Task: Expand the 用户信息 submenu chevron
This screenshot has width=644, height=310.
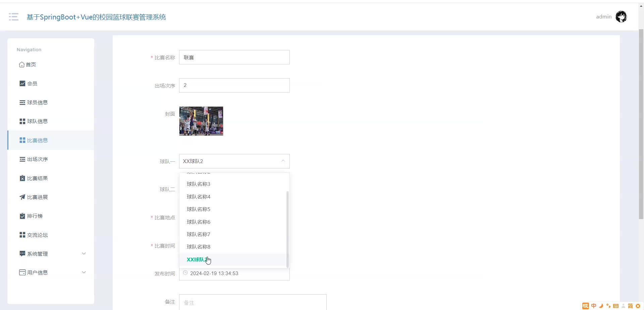Action: tap(84, 272)
